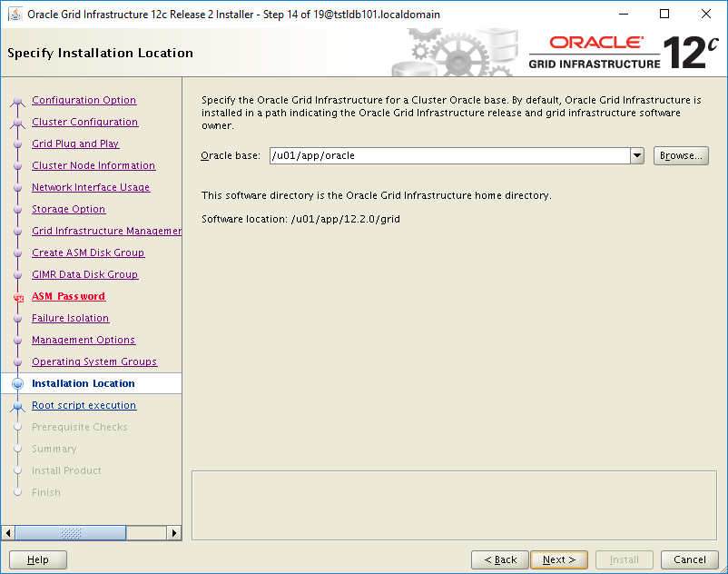Go to Create ASM Disk Group step
The width and height of the screenshot is (728, 574).
coord(88,252)
